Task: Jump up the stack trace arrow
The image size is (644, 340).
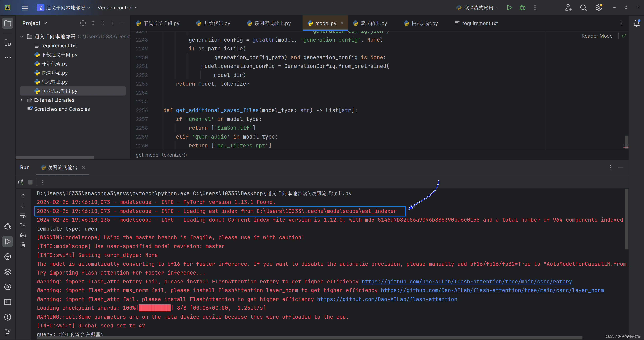Action: click(23, 196)
